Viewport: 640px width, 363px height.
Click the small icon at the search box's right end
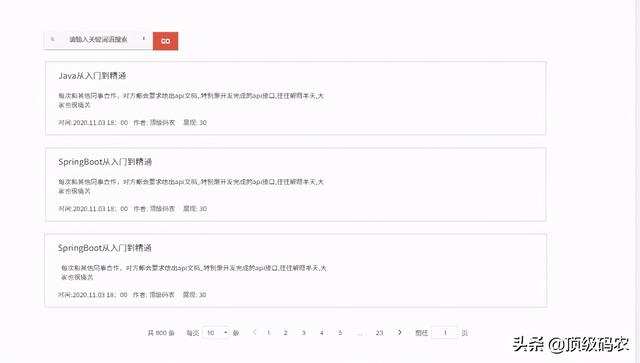click(x=144, y=38)
